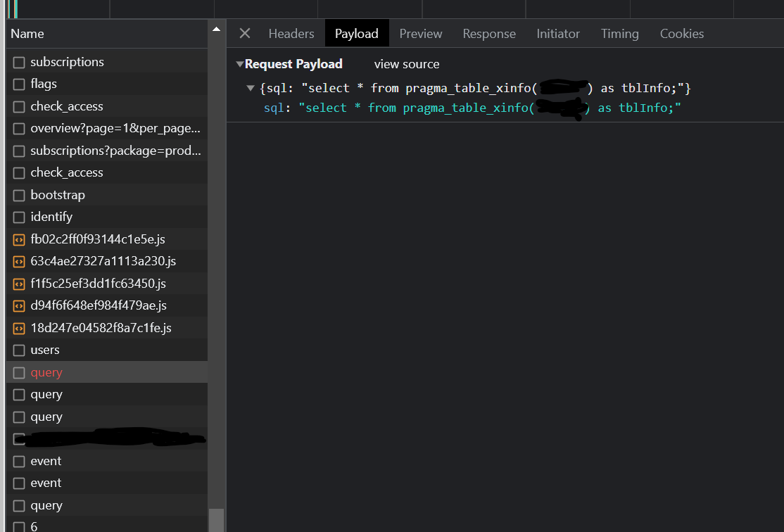Open the Response tab
Screen dimensions: 784x532
489,34
